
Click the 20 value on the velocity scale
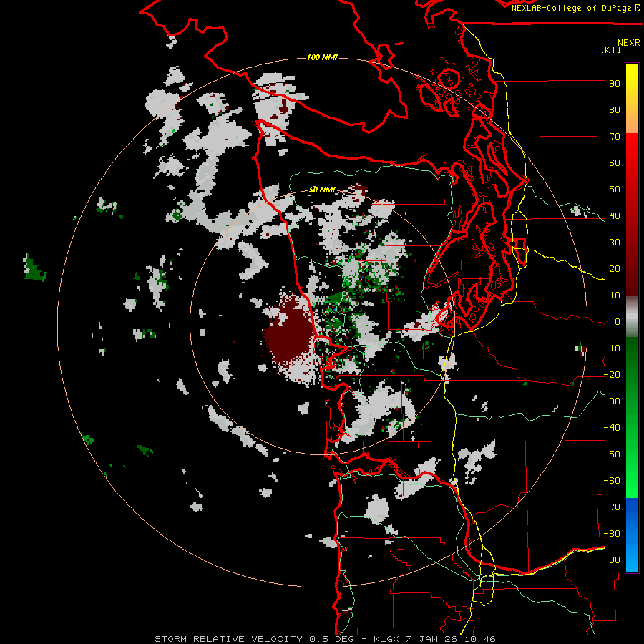615,269
